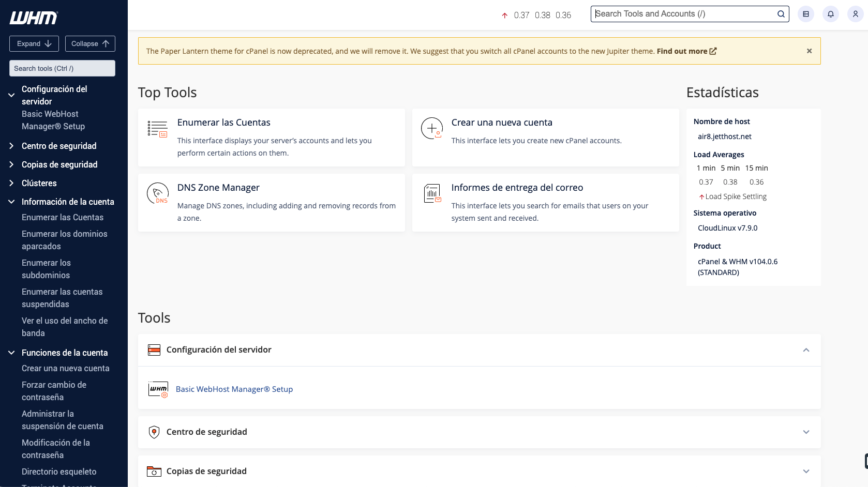Open Informes de entrega del correo card title
Viewport: 868px width, 487px height.
click(517, 188)
